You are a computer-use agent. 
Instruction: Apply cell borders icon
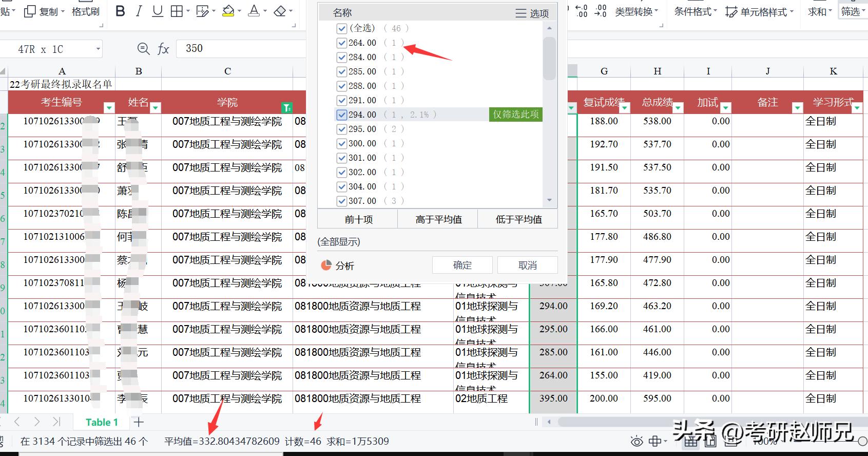[177, 11]
